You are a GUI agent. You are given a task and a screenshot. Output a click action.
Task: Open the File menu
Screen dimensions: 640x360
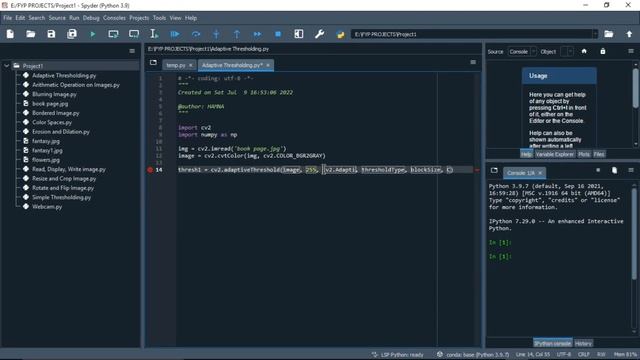click(8, 18)
